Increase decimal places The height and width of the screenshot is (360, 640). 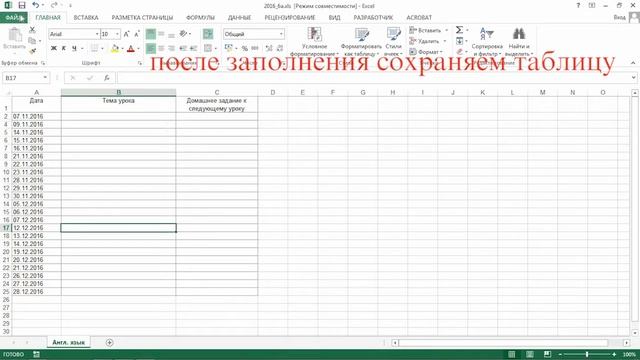tap(269, 49)
